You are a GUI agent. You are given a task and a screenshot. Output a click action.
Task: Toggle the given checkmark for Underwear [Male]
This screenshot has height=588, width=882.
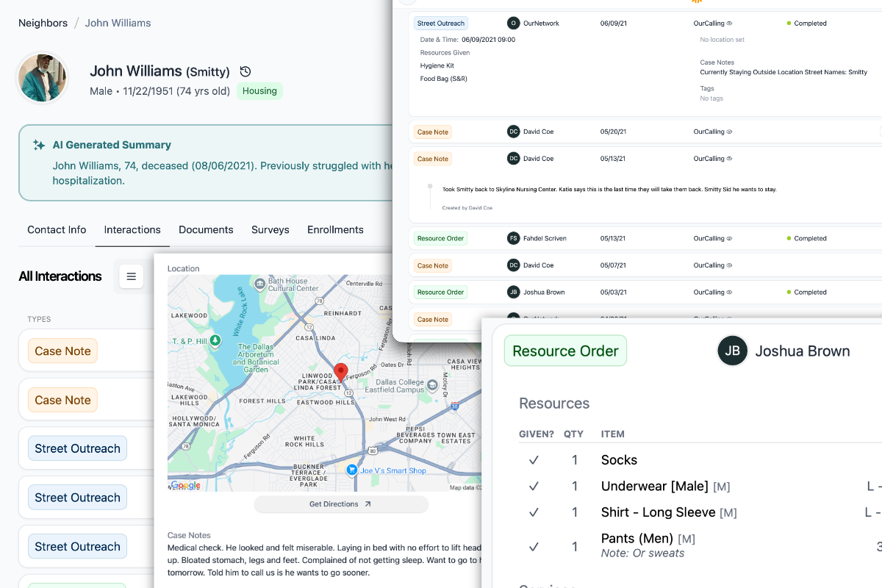coord(534,487)
